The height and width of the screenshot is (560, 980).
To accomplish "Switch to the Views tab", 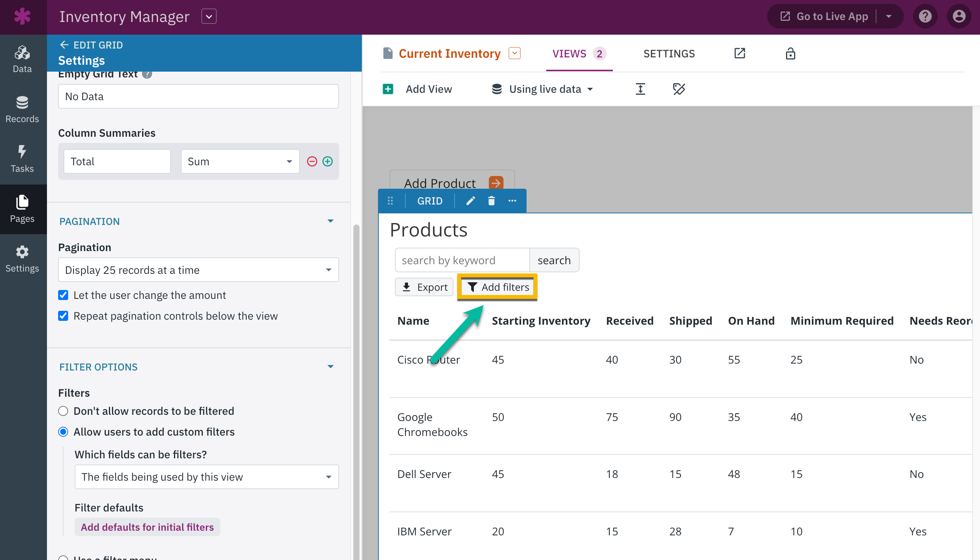I will click(x=579, y=54).
